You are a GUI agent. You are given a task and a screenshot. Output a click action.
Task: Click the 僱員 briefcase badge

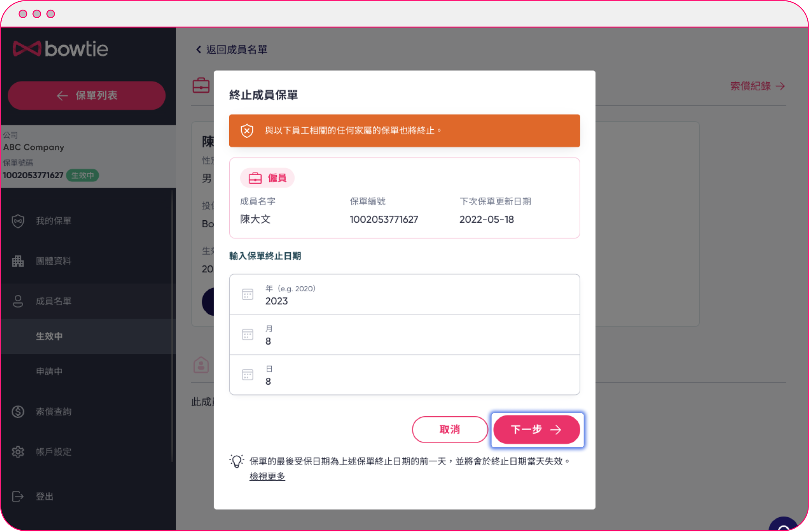pos(267,178)
